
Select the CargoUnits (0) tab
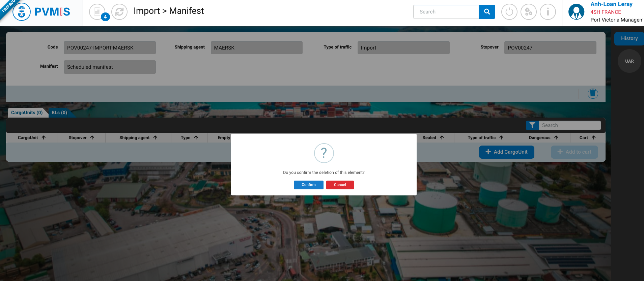pyautogui.click(x=27, y=113)
